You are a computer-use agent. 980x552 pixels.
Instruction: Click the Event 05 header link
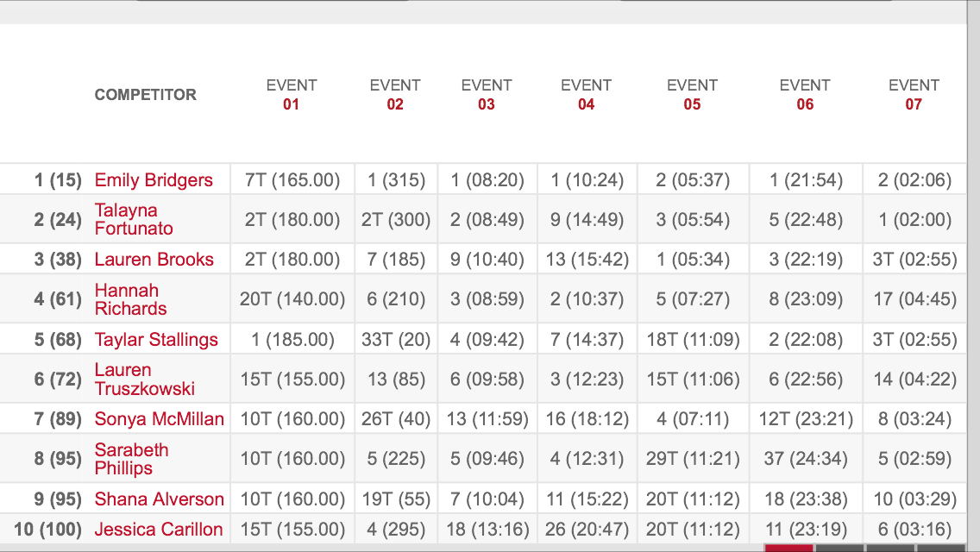pyautogui.click(x=692, y=95)
